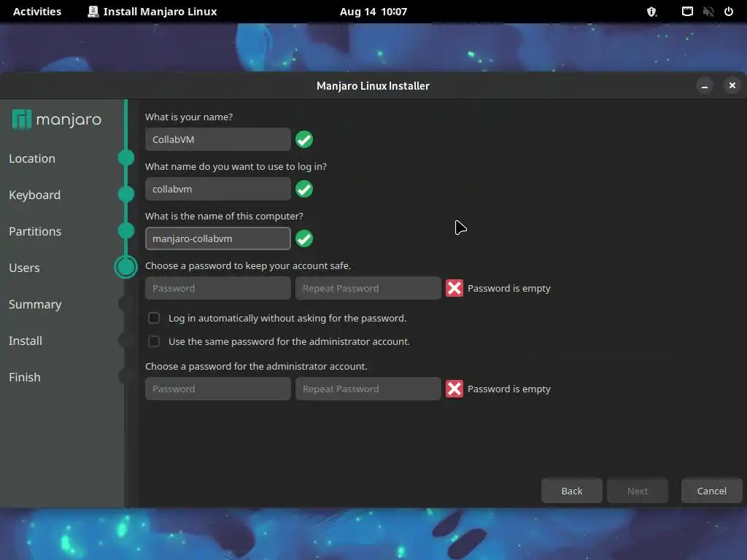747x560 pixels.
Task: Select the Location step in sidebar
Action: (32, 158)
